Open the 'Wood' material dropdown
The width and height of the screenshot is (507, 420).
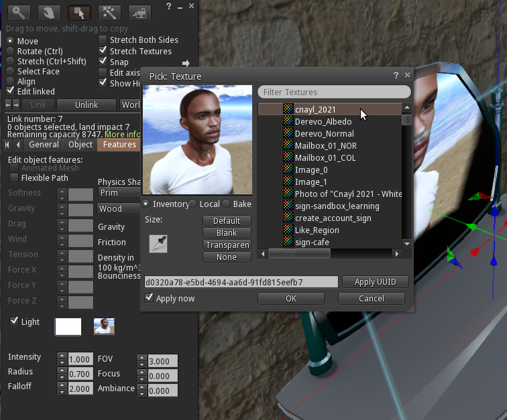point(119,208)
